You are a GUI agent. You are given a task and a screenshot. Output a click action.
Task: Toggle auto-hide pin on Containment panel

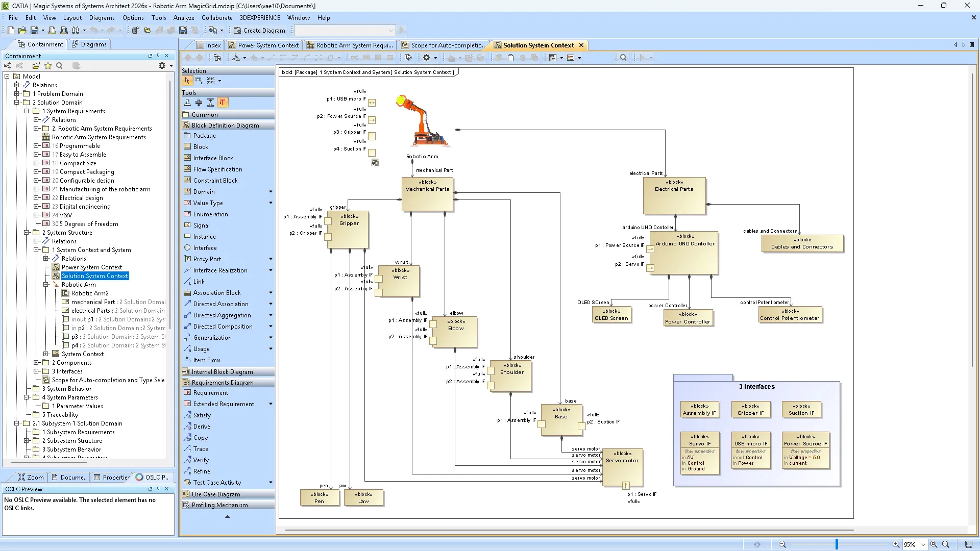158,56
